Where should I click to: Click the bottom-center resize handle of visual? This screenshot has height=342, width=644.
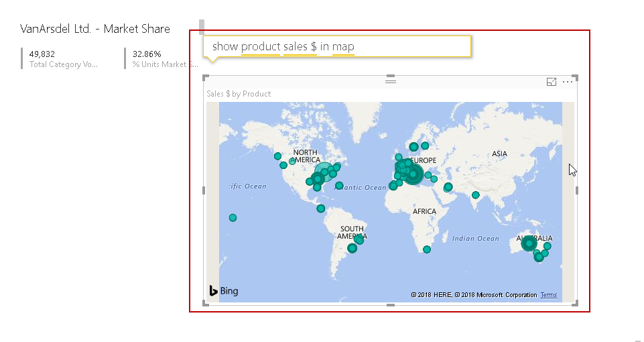point(391,305)
